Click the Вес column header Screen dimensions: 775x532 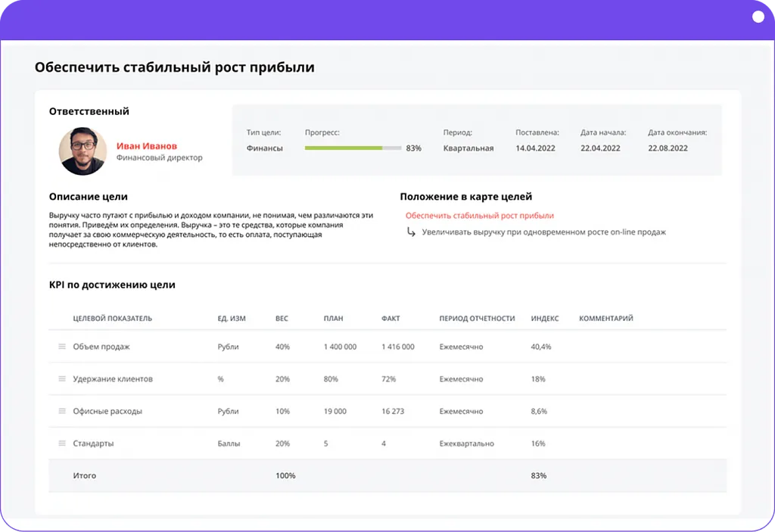pyautogui.click(x=282, y=319)
